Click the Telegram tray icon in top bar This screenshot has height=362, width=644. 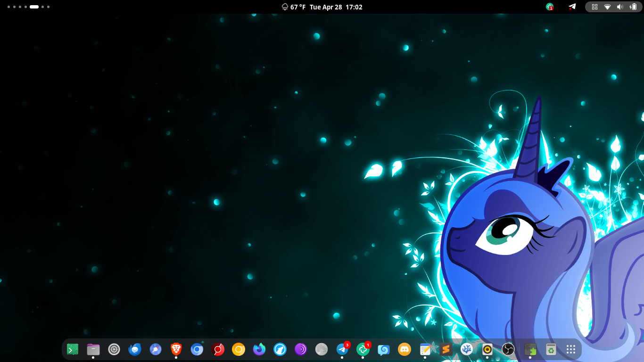pyautogui.click(x=572, y=7)
